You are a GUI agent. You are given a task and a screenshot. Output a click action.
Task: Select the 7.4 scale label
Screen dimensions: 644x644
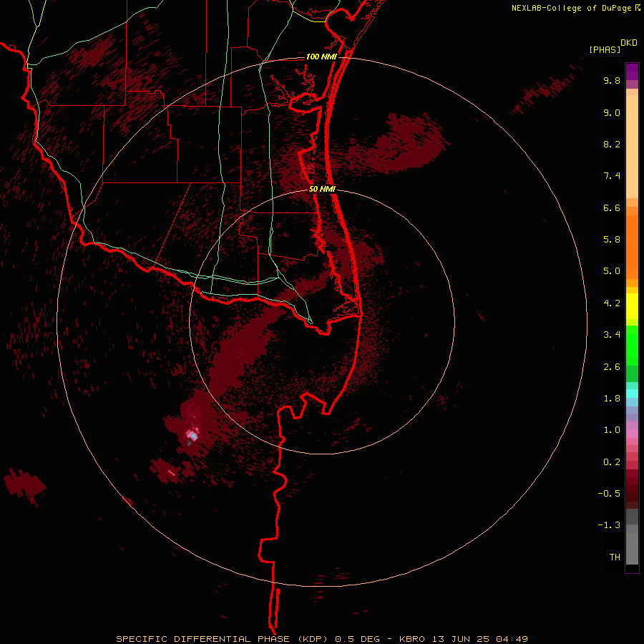(612, 176)
